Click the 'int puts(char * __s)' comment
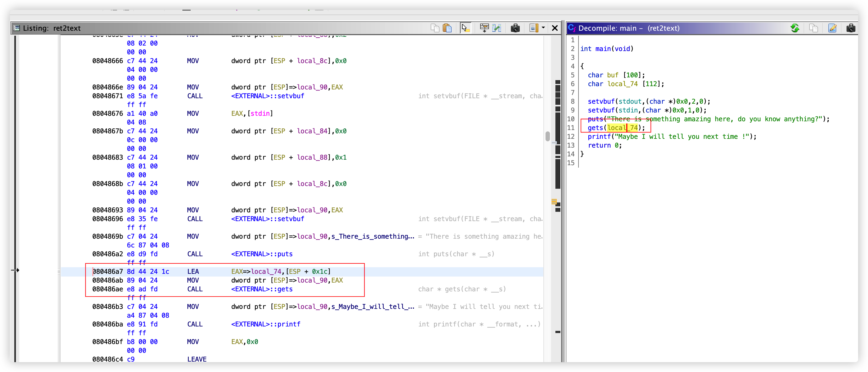 pos(456,254)
